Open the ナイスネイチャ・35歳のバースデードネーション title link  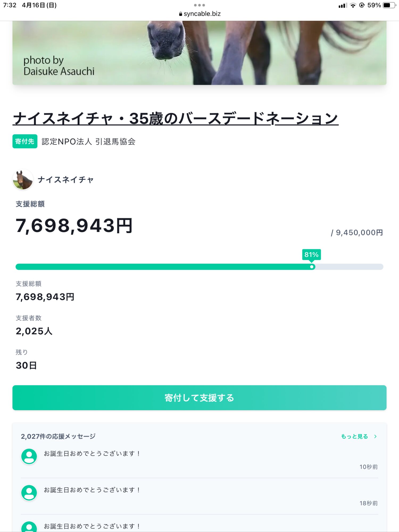click(x=176, y=119)
